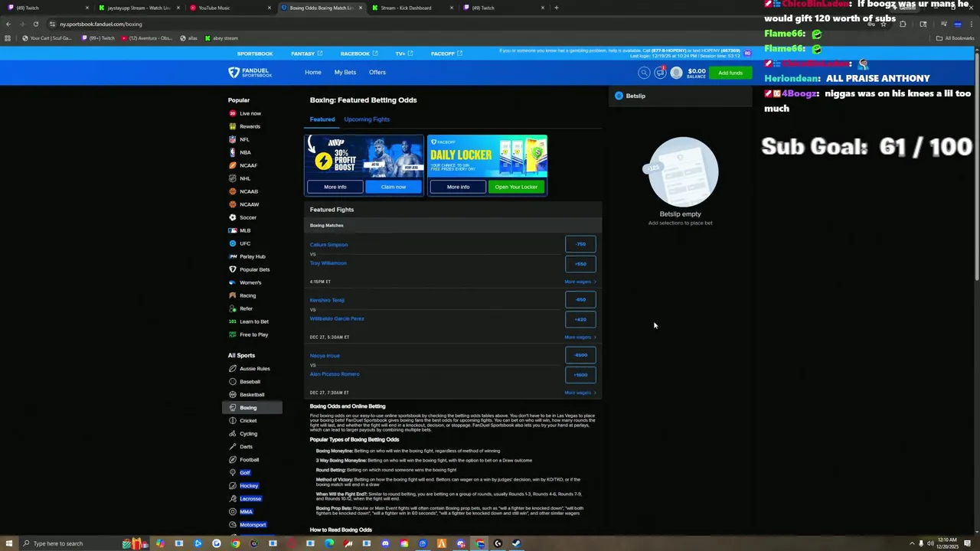The width and height of the screenshot is (980, 551).
Task: Open the Offers menu item
Action: pyautogui.click(x=377, y=72)
